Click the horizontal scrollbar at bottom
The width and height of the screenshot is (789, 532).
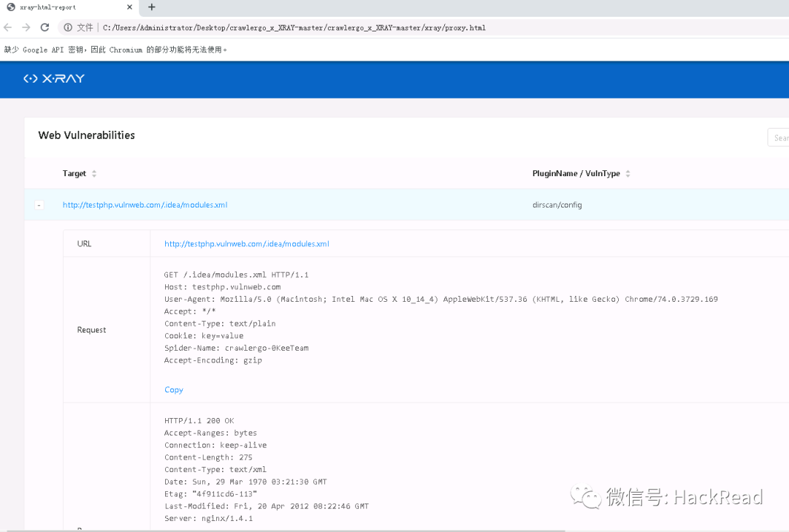click(x=292, y=530)
